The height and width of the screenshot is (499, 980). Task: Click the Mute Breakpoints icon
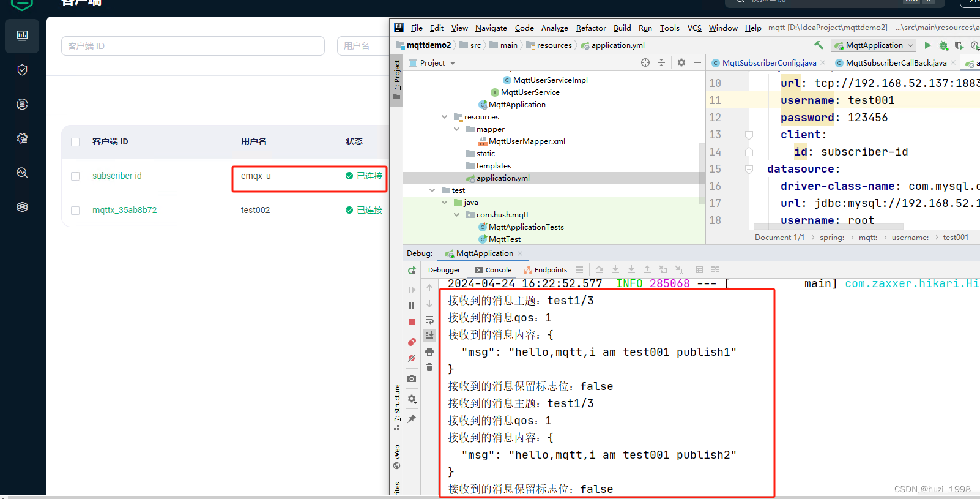[412, 358]
